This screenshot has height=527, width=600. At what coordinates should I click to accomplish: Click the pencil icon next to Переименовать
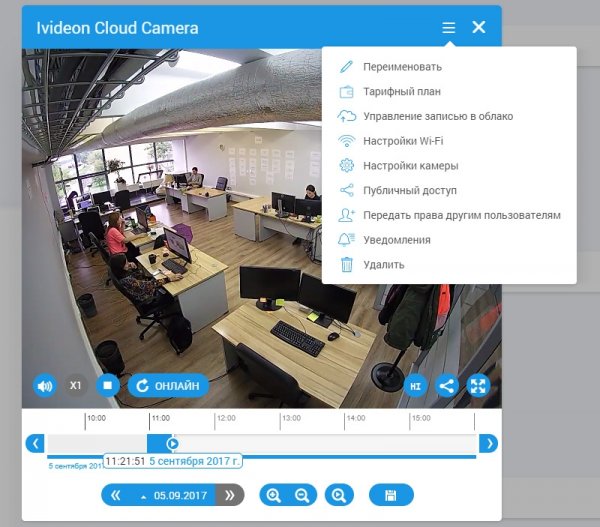346,67
